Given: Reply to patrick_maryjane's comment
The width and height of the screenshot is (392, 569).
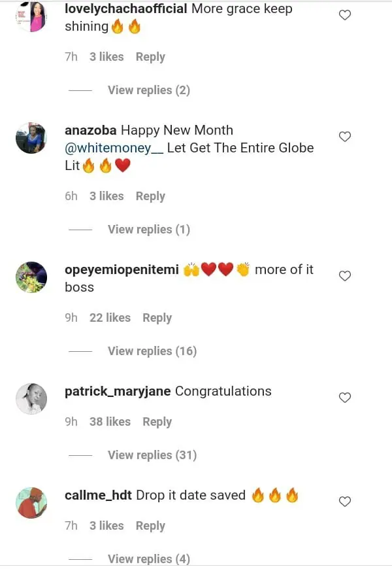Looking at the screenshot, I should (x=157, y=422).
